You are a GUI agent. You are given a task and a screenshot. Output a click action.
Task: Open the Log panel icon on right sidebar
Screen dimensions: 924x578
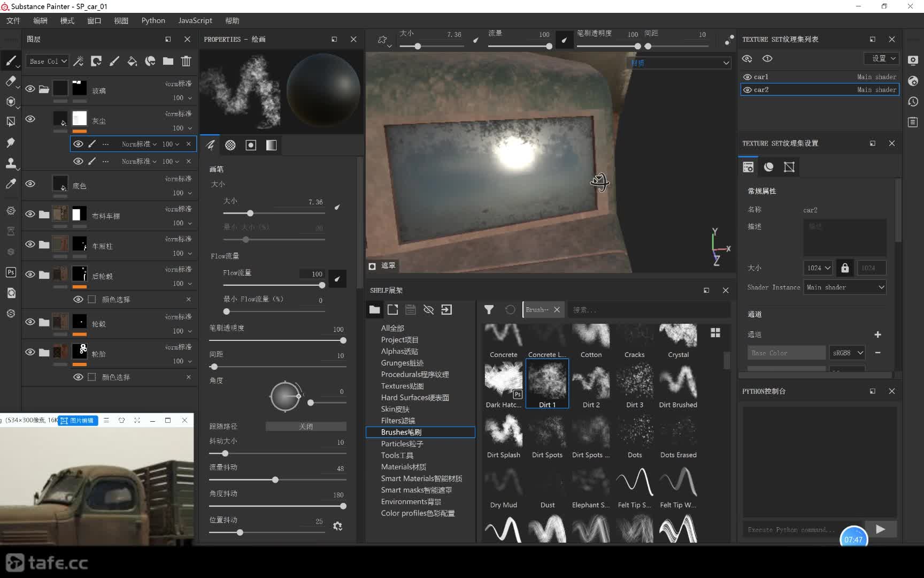pyautogui.click(x=913, y=122)
